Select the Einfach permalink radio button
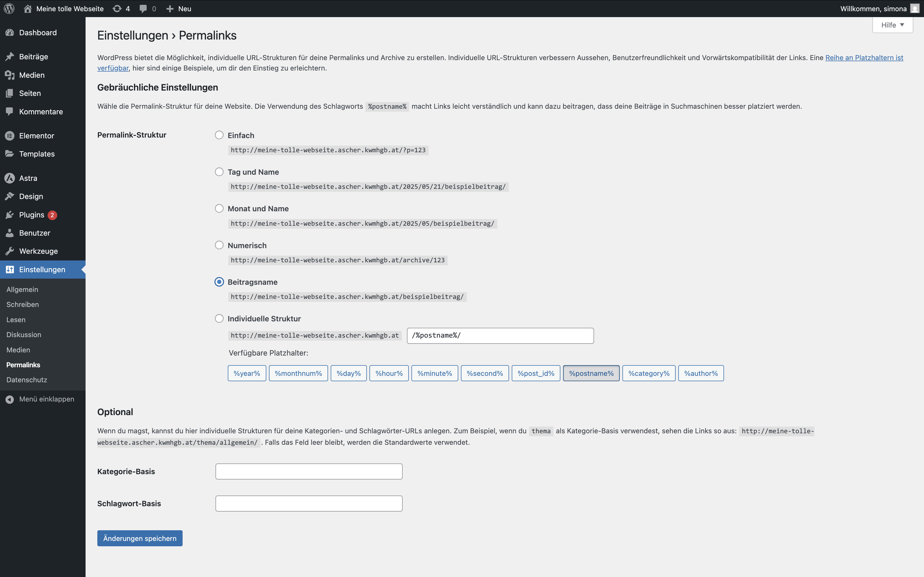 (219, 135)
